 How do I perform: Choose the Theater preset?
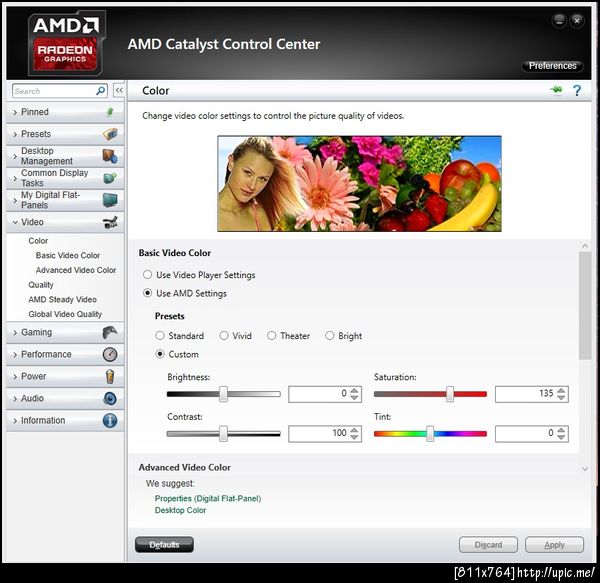[271, 335]
